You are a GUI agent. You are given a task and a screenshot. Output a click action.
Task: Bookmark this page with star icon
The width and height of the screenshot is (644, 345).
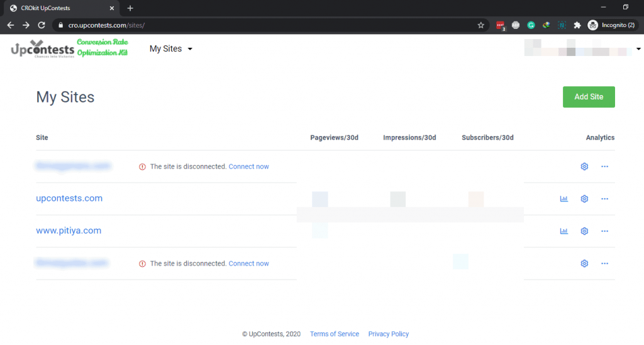(x=481, y=25)
